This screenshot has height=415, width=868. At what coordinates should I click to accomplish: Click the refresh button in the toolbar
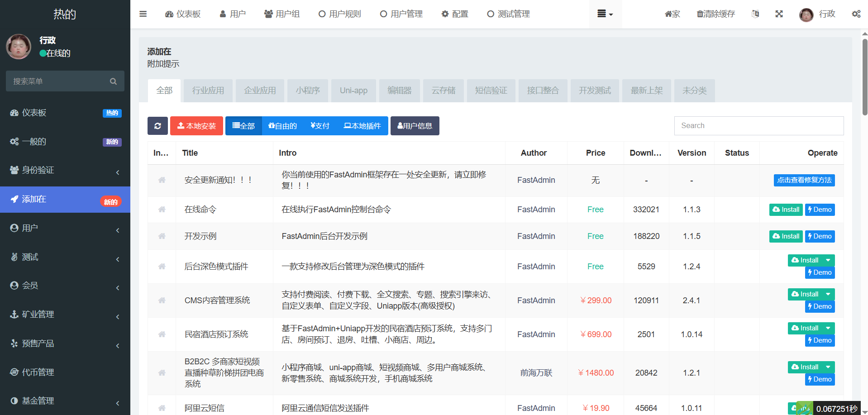157,126
